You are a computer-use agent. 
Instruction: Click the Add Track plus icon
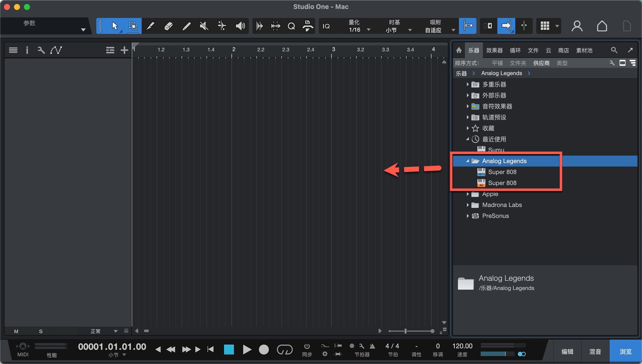(124, 50)
